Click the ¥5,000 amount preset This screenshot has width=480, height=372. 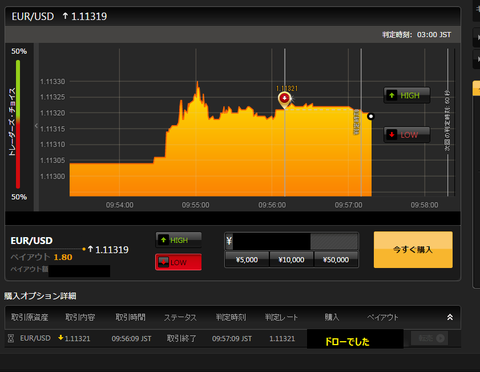point(247,260)
